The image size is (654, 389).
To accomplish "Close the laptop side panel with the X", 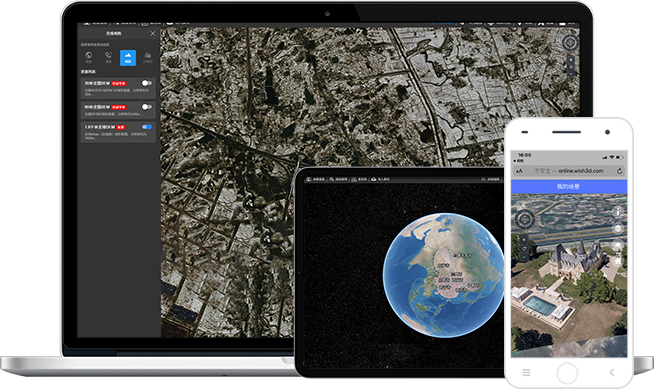I will tap(153, 33).
